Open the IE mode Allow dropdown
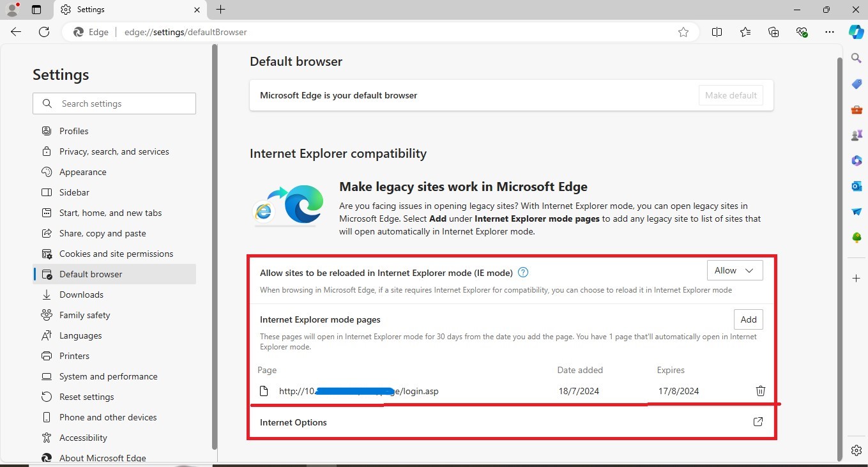The width and height of the screenshot is (868, 467). click(735, 270)
